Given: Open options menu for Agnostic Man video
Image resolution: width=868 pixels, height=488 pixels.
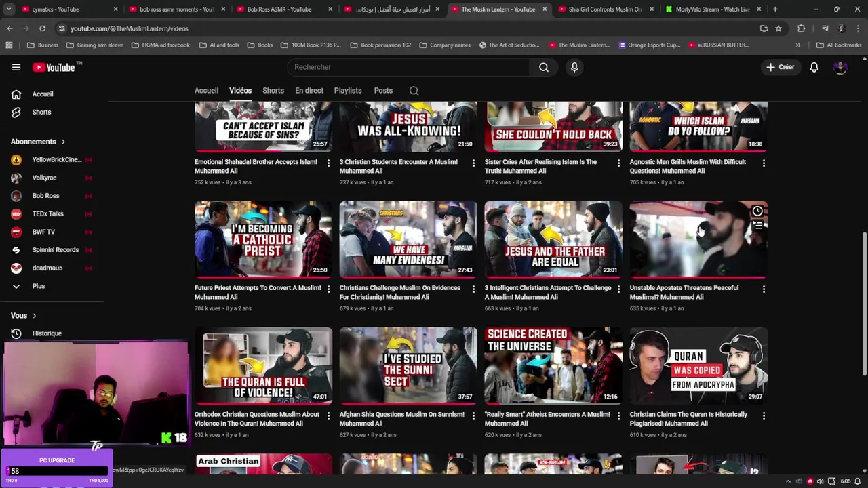Looking at the screenshot, I should click(x=764, y=163).
